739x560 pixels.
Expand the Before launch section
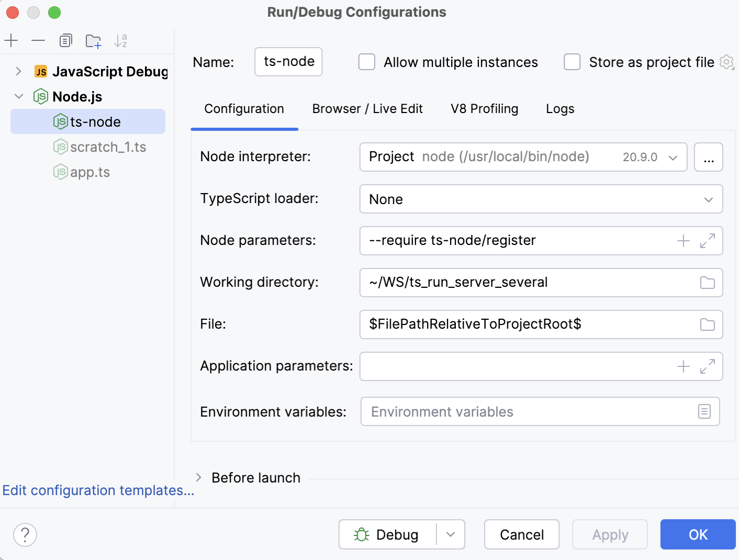(198, 477)
